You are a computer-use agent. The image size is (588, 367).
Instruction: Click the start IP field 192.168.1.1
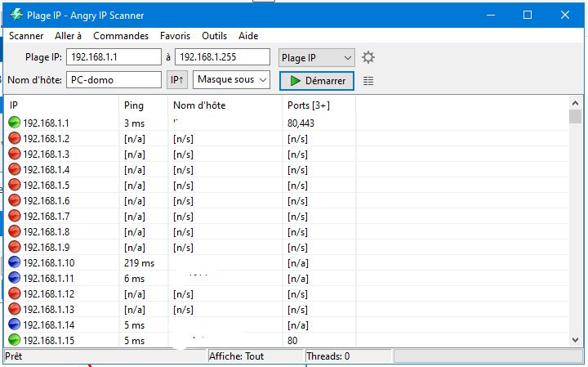click(x=114, y=57)
